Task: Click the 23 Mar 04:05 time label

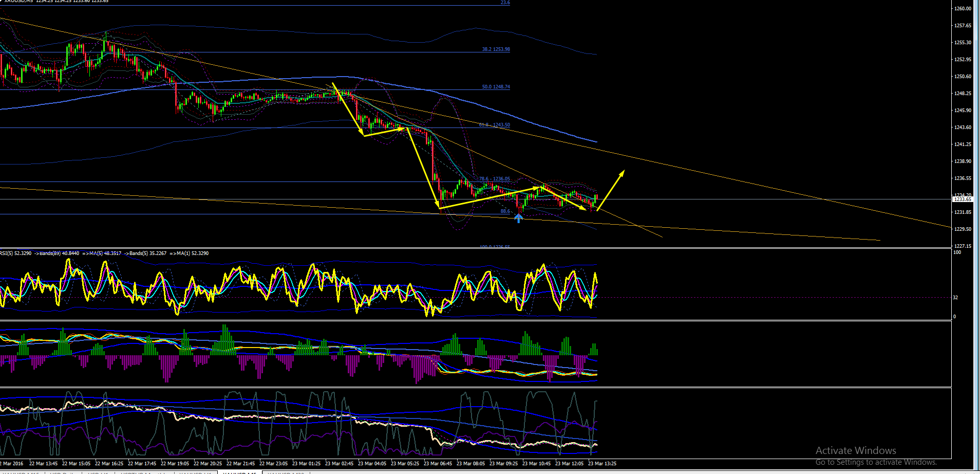Action: click(x=372, y=463)
